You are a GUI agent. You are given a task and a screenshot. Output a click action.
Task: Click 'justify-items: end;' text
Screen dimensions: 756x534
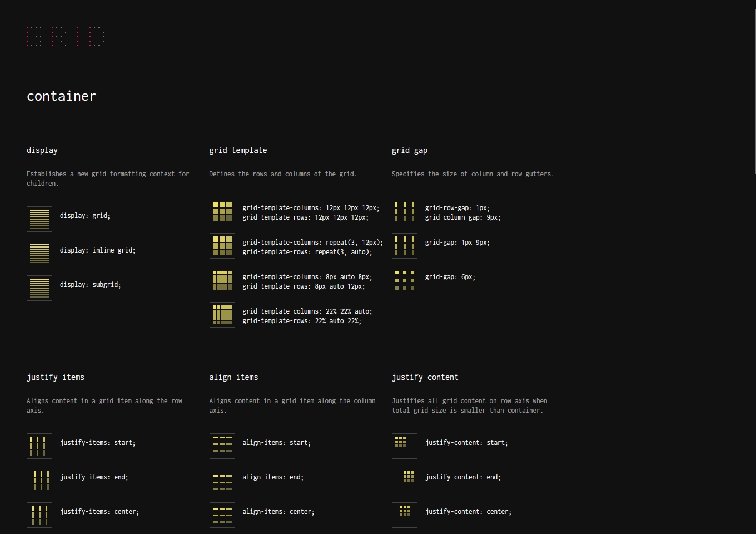point(94,477)
